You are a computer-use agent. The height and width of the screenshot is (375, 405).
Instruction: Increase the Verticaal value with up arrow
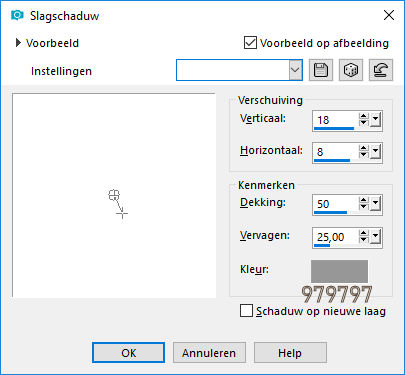pyautogui.click(x=363, y=116)
